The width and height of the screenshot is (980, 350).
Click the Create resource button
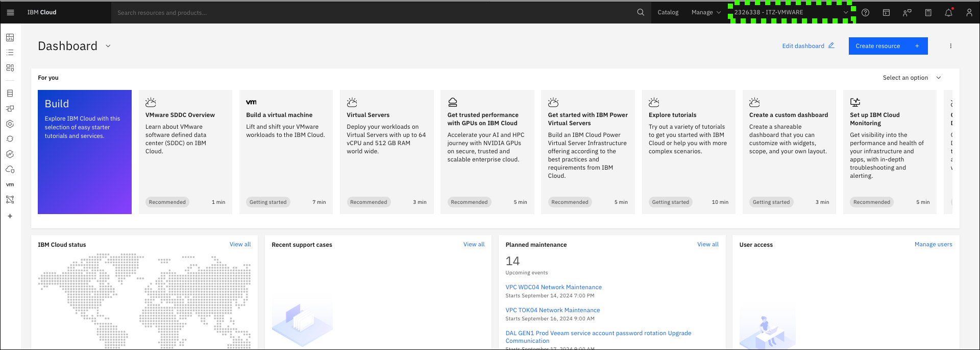tap(888, 46)
